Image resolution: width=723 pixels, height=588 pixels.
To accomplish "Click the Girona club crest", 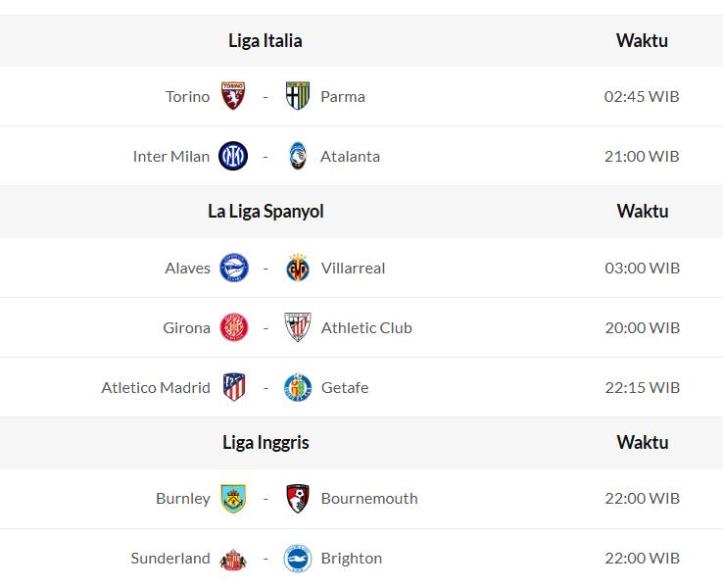I will (234, 327).
